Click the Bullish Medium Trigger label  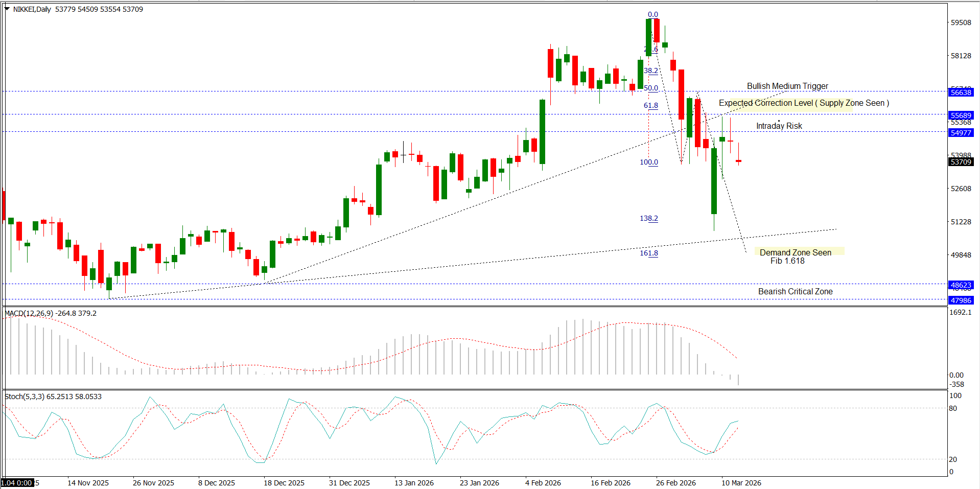pos(787,86)
